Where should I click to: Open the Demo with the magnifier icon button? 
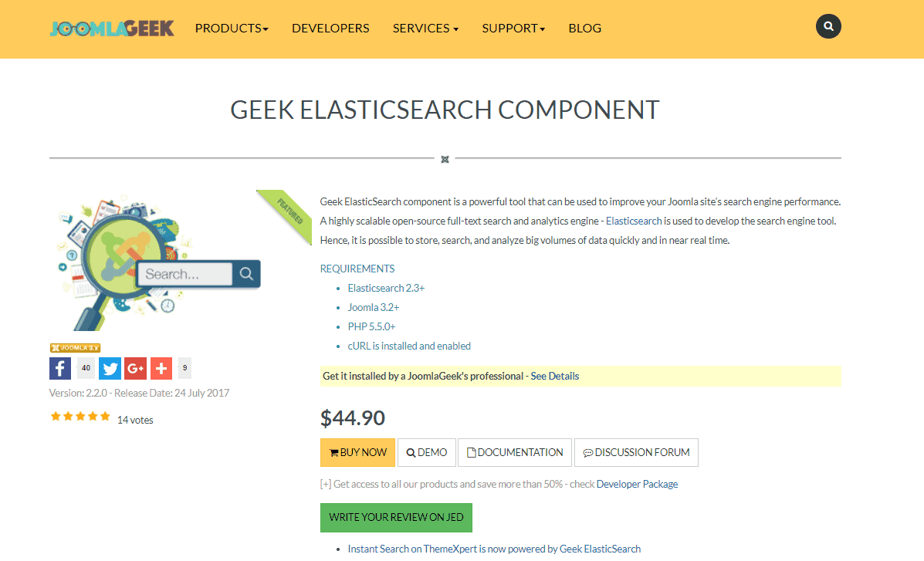coord(426,452)
